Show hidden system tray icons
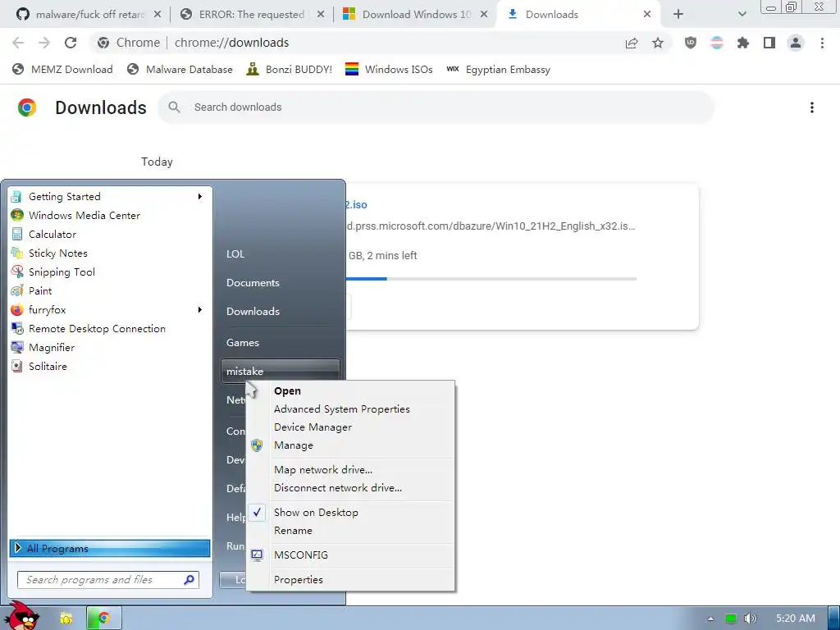The width and height of the screenshot is (840, 630). coord(710,619)
